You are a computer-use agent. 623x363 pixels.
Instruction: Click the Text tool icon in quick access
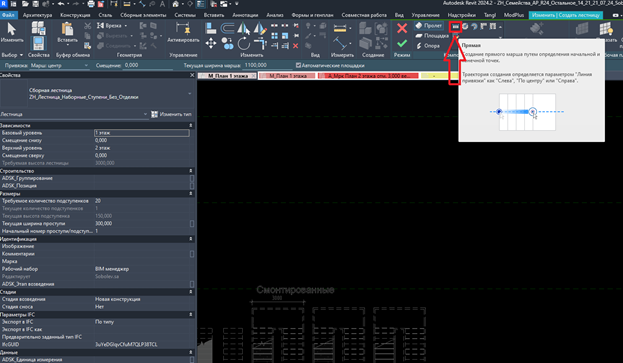pyautogui.click(x=163, y=4)
